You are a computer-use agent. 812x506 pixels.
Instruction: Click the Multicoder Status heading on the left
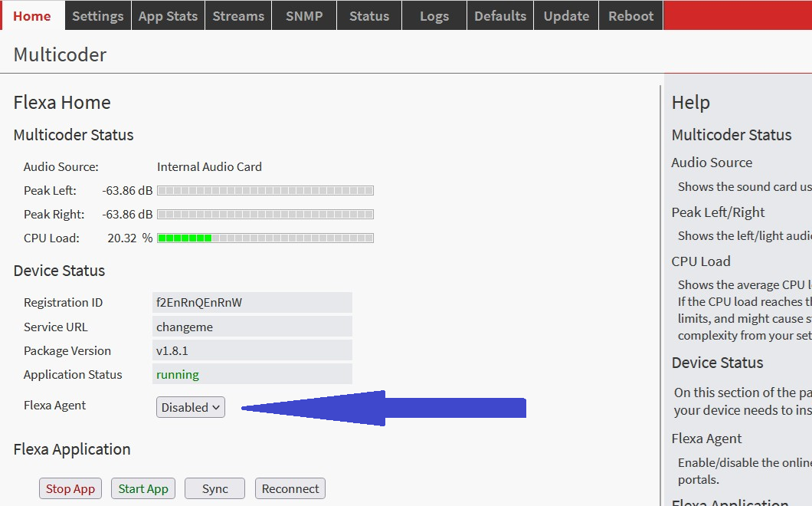pyautogui.click(x=74, y=135)
